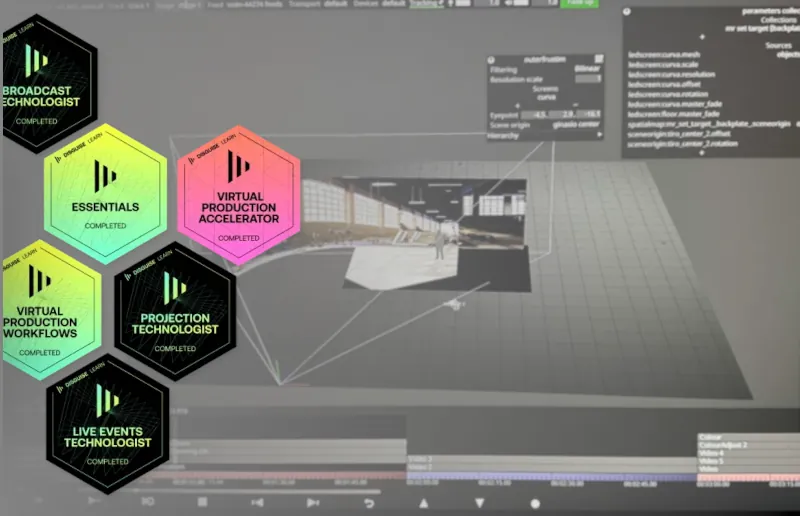
Task: Open the Devices default menu
Action: [379, 4]
